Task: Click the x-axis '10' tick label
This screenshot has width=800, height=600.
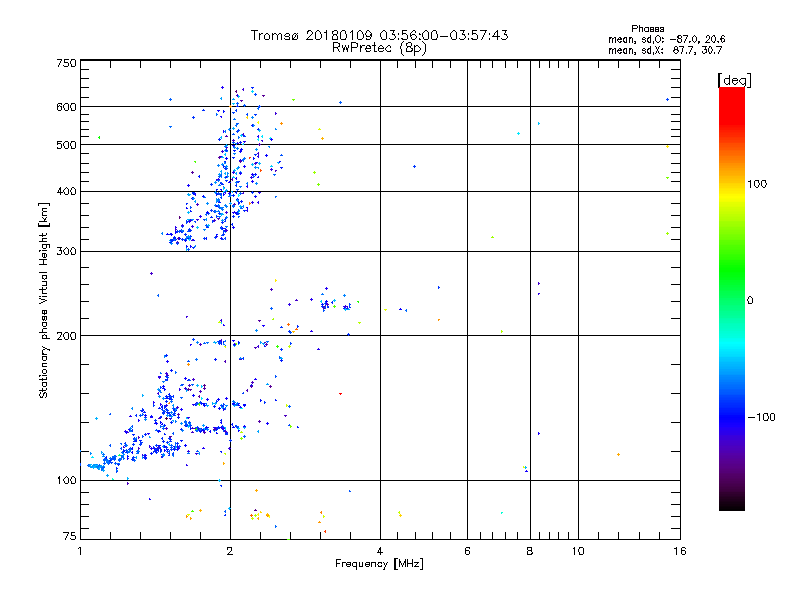Action: pyautogui.click(x=578, y=551)
